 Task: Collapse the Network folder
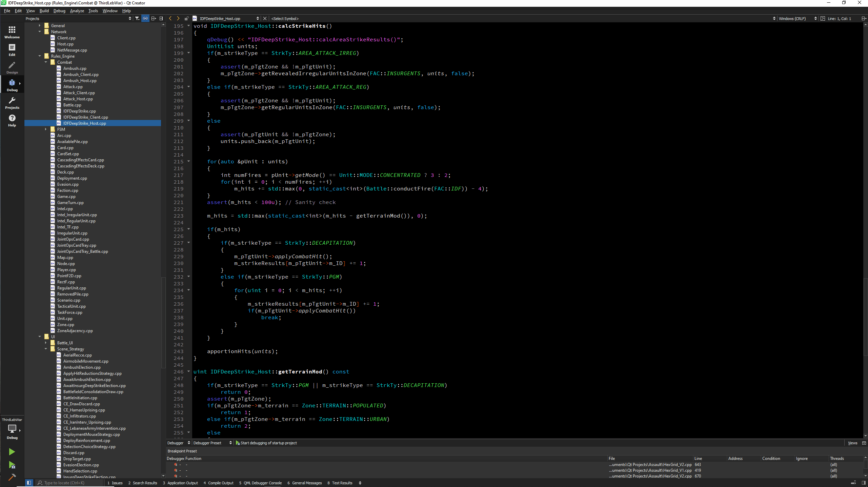coord(40,32)
